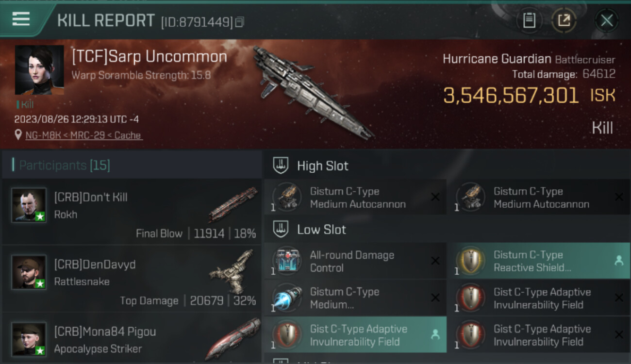Select participant DenDavyd with Rattlesnake
Viewport: 631px width, 364px height.
[x=132, y=278]
